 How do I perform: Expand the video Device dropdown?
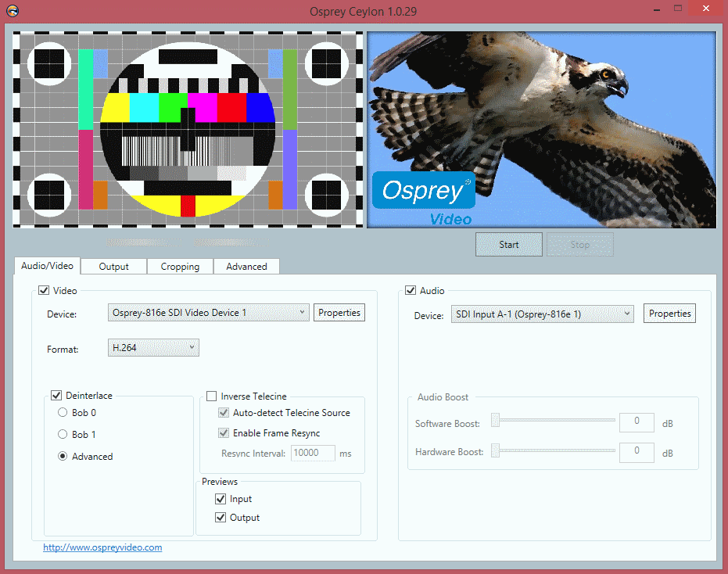click(209, 313)
